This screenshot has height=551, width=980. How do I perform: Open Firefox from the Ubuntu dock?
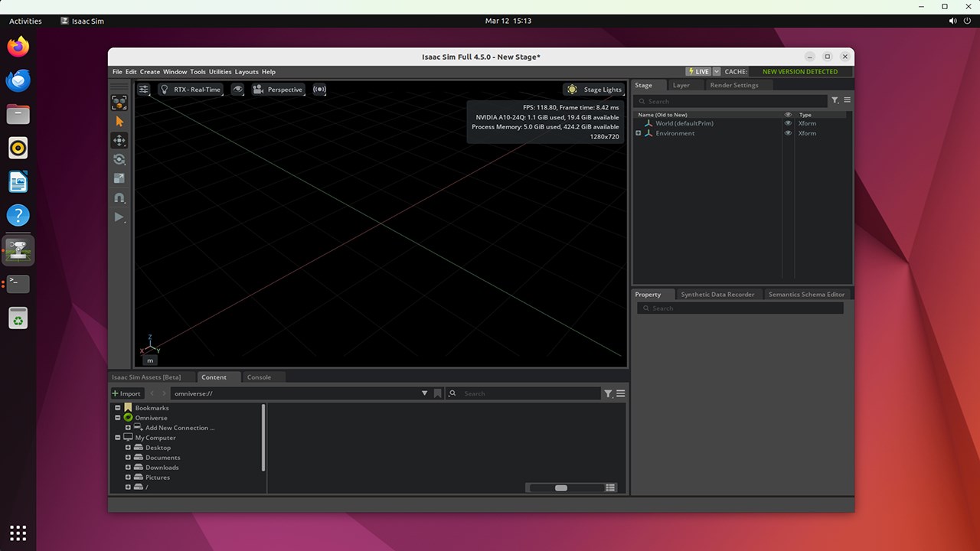pyautogui.click(x=18, y=47)
